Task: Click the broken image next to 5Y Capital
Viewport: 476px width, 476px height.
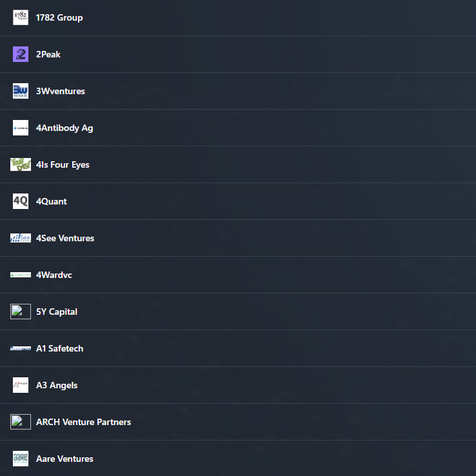Action: (21, 312)
